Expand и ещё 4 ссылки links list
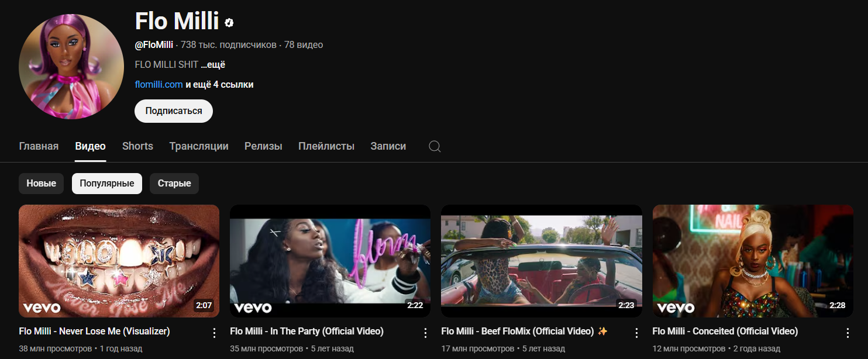 [x=219, y=85]
